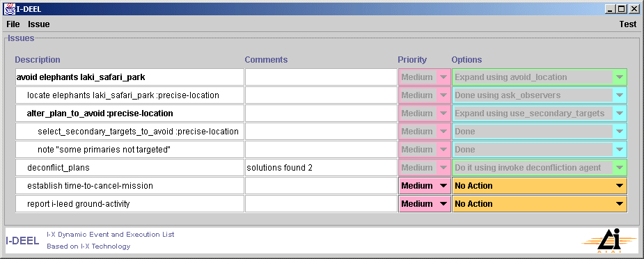
Task: Click 'Based on I-X Technology' text
Action: coord(88,246)
